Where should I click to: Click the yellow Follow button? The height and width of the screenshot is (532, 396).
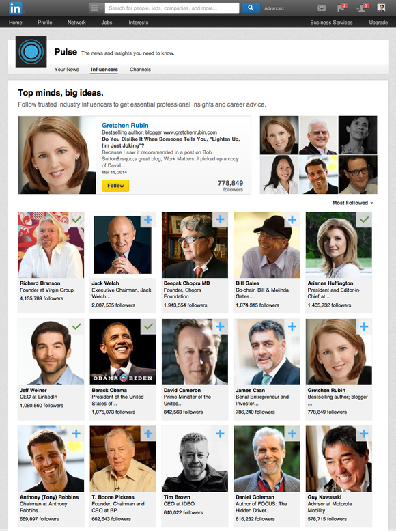[115, 186]
